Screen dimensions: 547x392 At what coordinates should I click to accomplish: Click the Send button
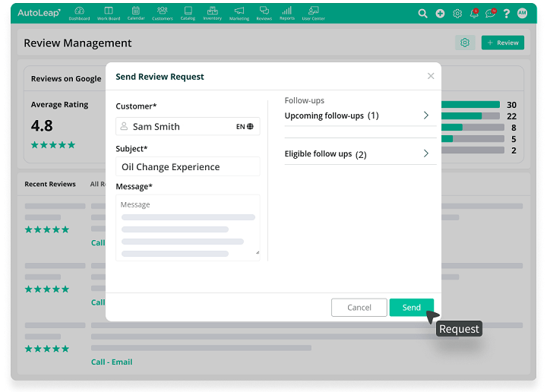coord(411,308)
